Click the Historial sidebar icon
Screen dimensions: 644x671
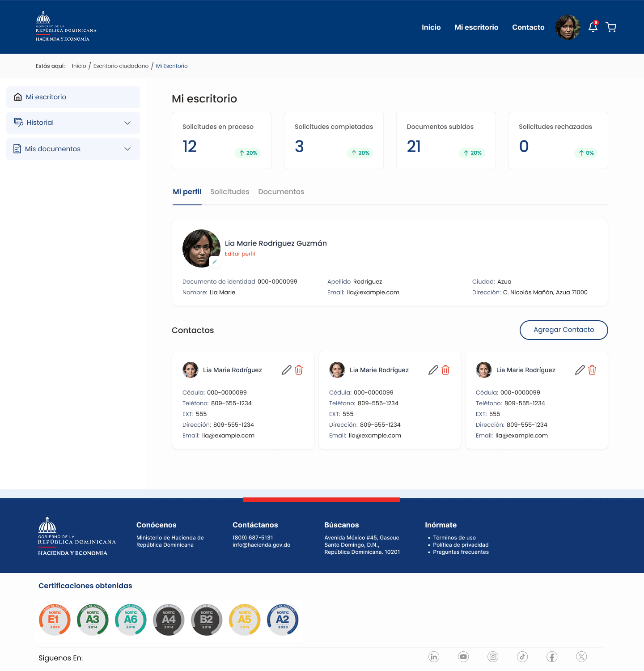coord(18,123)
